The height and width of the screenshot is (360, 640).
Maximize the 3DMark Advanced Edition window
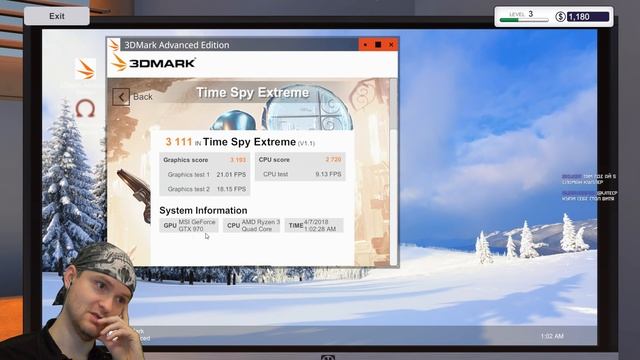point(378,44)
